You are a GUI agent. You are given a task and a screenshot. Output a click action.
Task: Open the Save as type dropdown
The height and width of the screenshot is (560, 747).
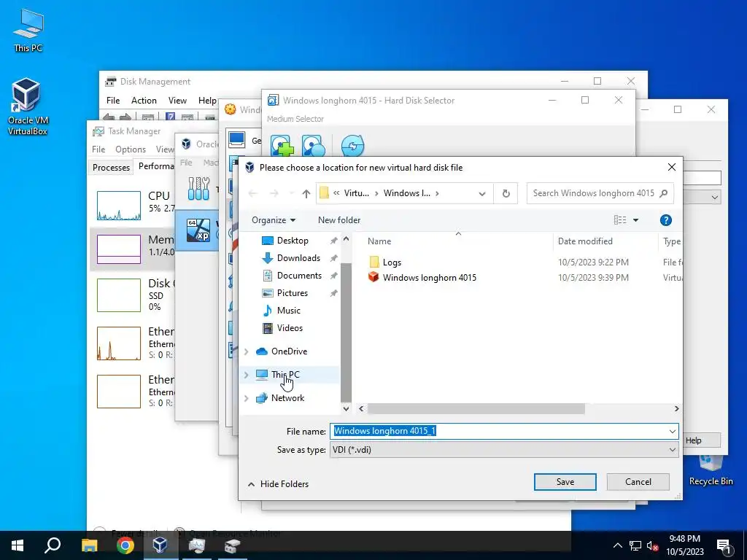pos(504,450)
